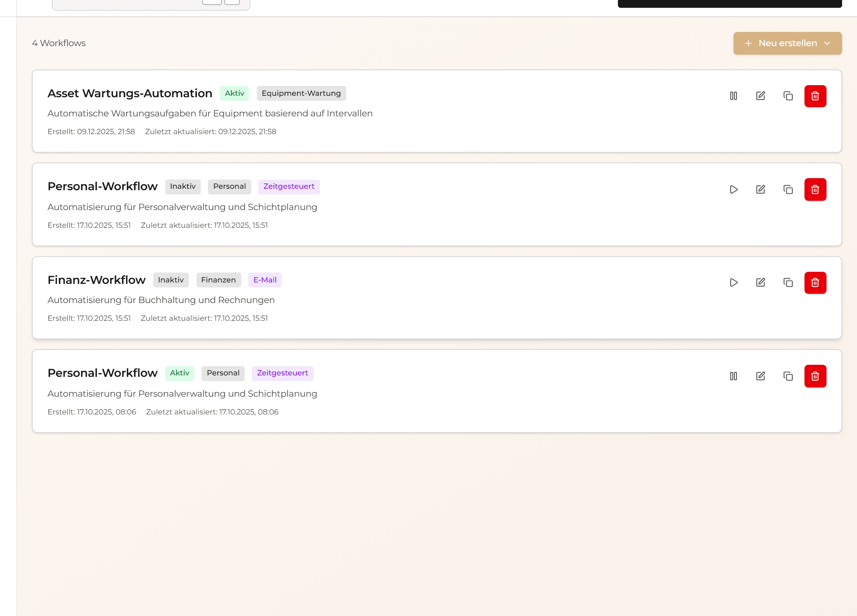
Task: Edit the Asset Wartungs-Automation workflow
Action: [761, 96]
